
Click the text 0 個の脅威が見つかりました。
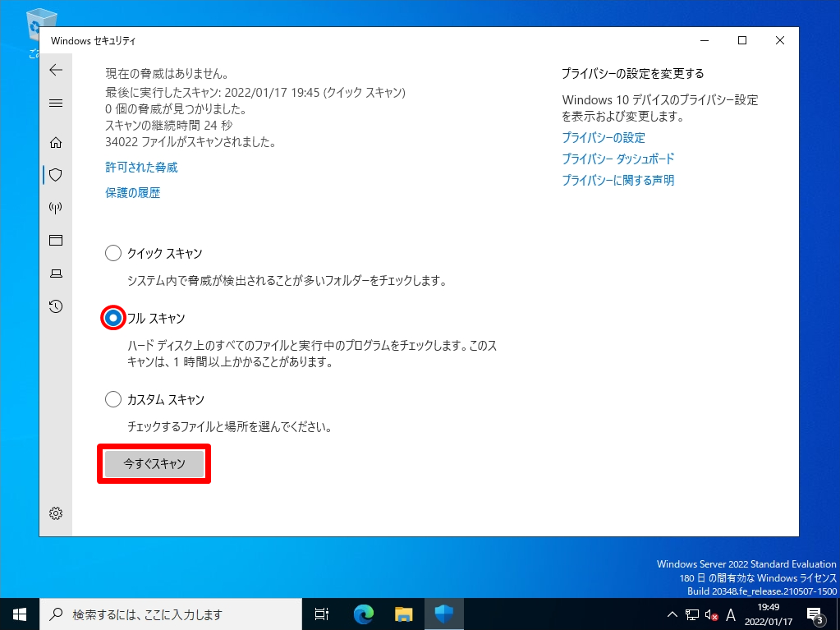click(176, 109)
